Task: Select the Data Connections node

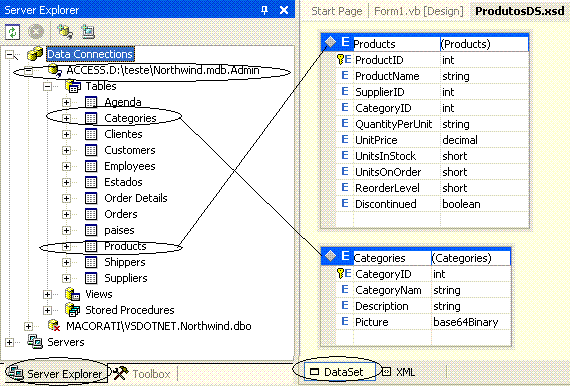Action: tap(90, 54)
